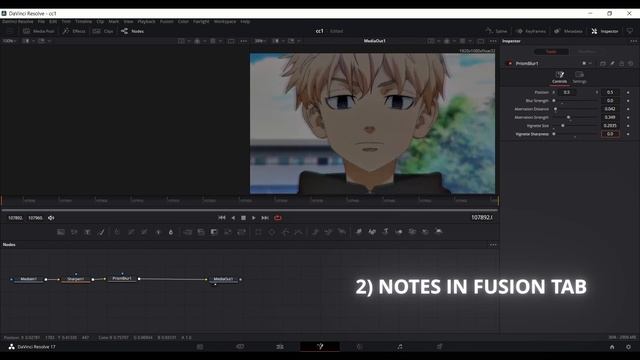This screenshot has width=640, height=360.
Task: Add a Brightness Contrast node
Action: pos(158,232)
